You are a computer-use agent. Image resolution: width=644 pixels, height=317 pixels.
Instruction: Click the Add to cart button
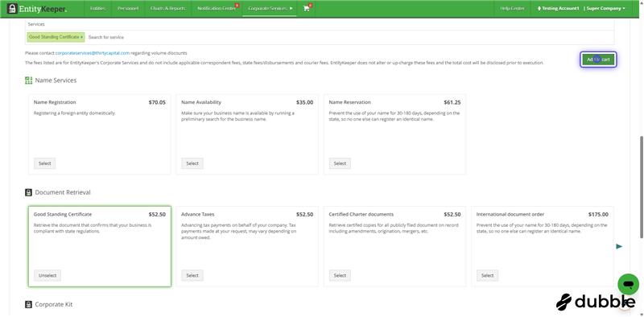click(598, 60)
